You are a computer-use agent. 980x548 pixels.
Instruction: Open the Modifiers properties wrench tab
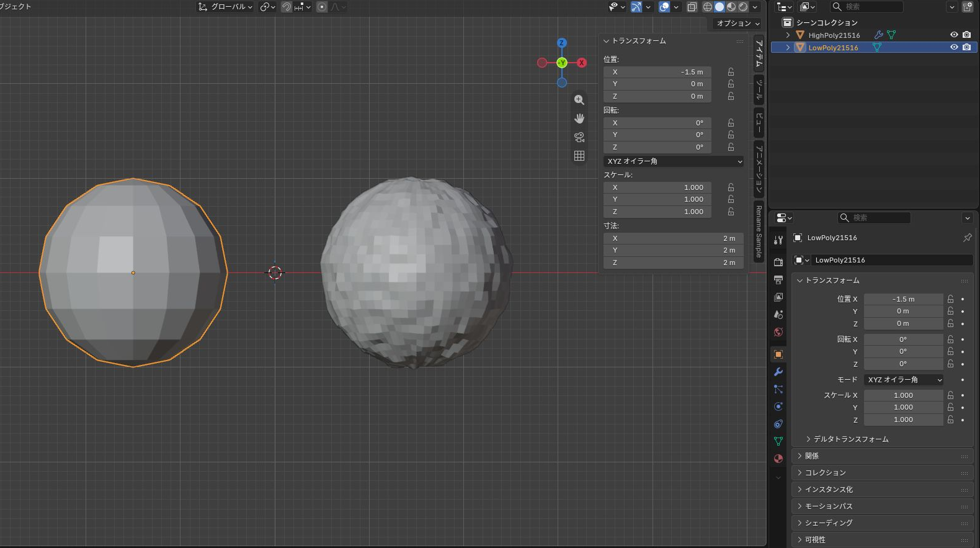[x=778, y=372]
